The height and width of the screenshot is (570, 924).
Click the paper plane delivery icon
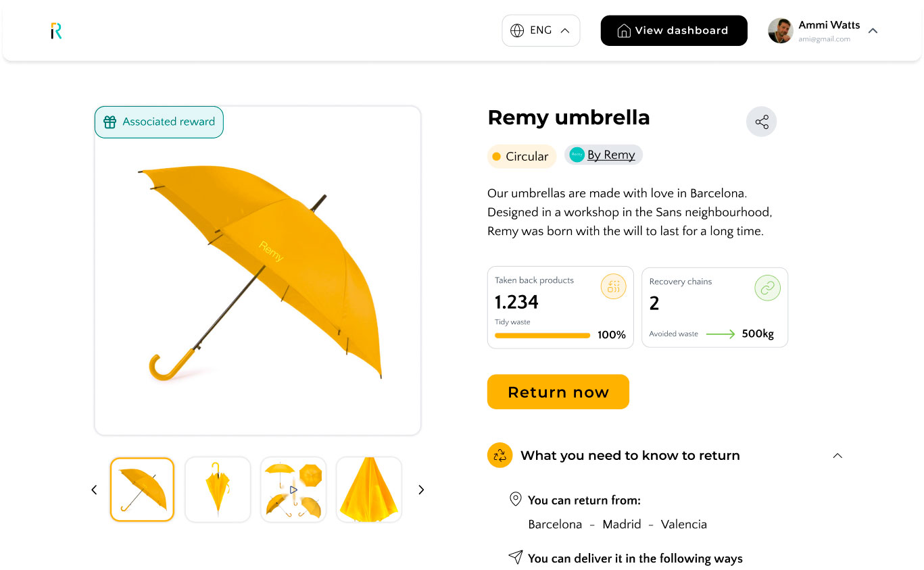516,557
